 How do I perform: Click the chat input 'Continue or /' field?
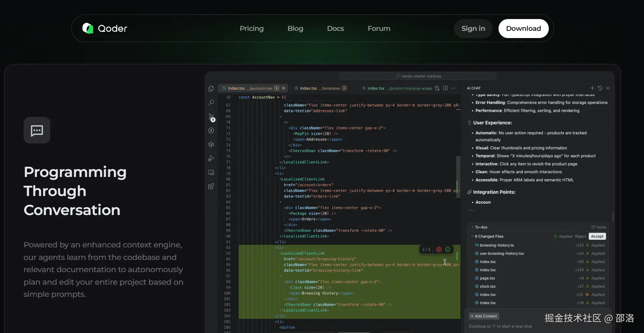(538, 327)
